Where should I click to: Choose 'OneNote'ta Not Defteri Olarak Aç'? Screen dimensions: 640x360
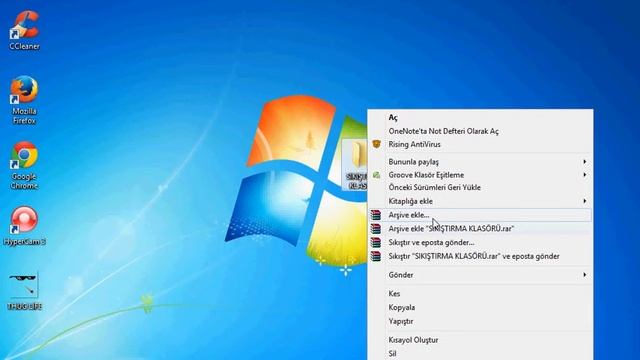480,131
